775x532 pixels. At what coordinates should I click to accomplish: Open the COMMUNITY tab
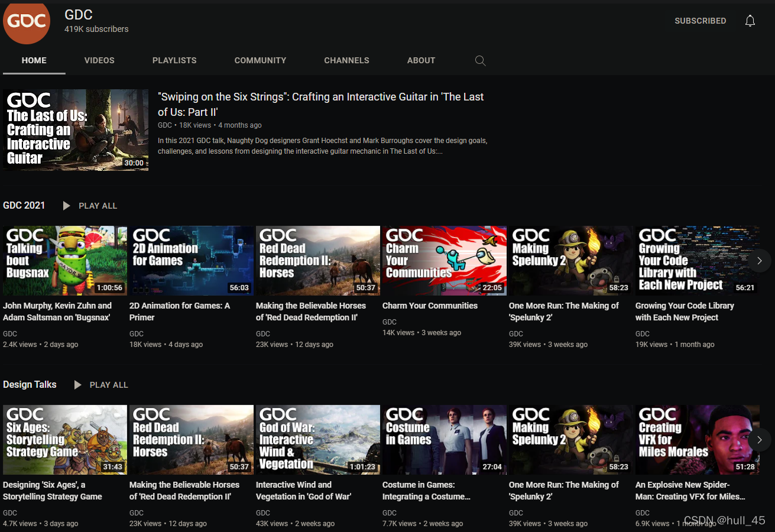click(x=260, y=60)
